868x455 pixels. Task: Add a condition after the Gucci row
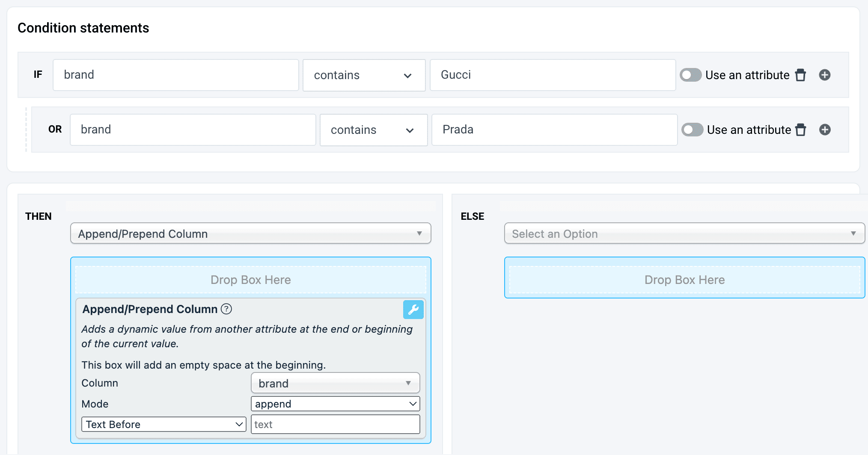[x=825, y=75]
